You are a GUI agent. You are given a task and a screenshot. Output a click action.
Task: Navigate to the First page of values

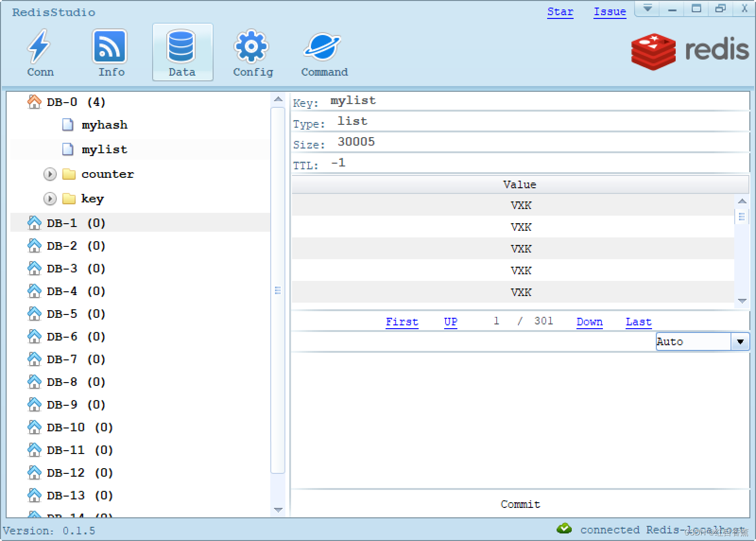point(402,322)
